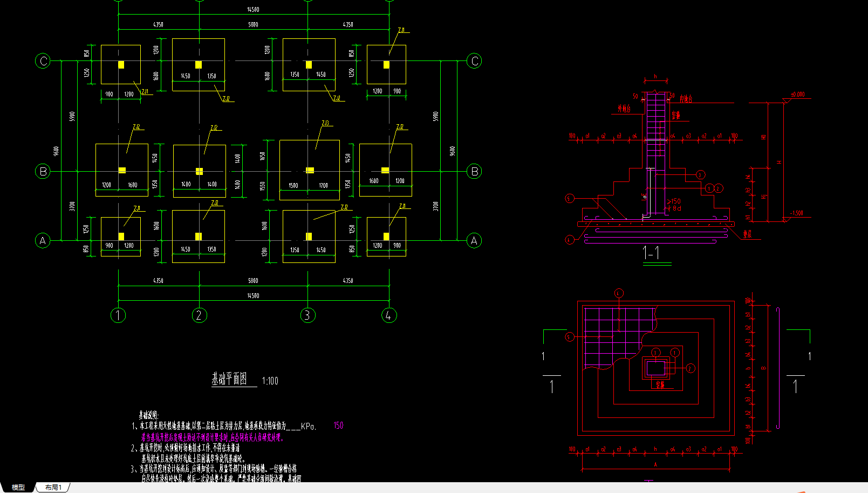Click left grid axis bubble C
The height and width of the screenshot is (493, 868).
tap(43, 61)
